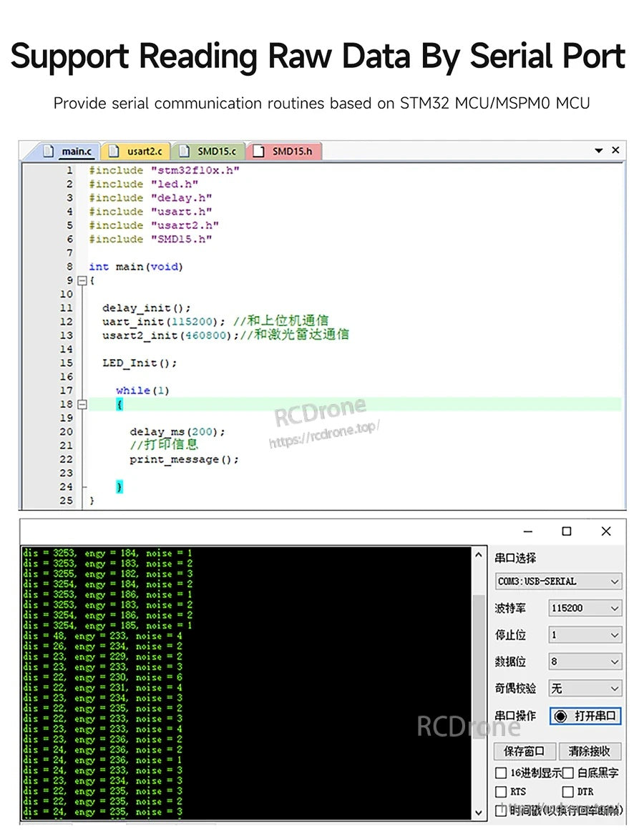
Task: Click the line '#include "stm32f10x.h"'
Action: pos(164,170)
